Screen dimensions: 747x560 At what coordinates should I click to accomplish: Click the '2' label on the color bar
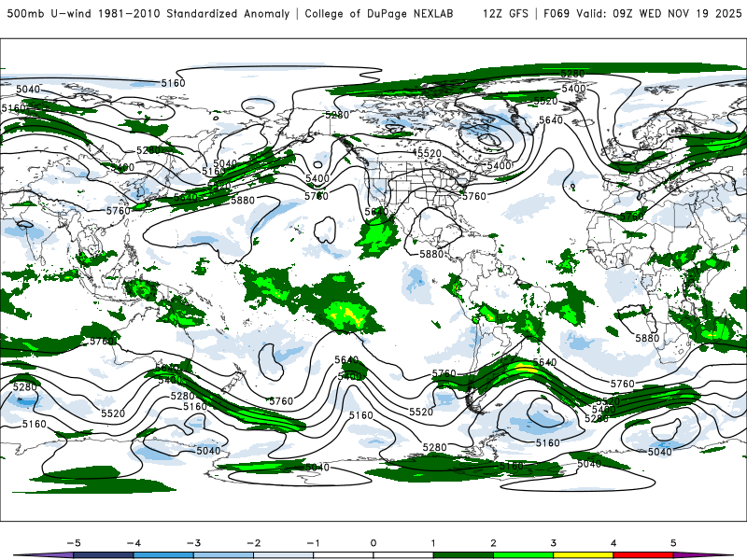493,543
